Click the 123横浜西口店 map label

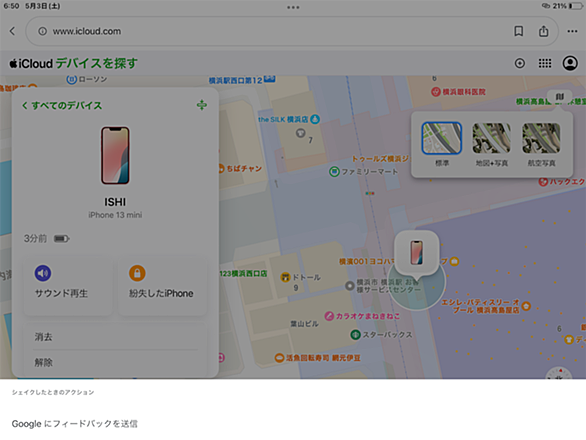(x=243, y=274)
